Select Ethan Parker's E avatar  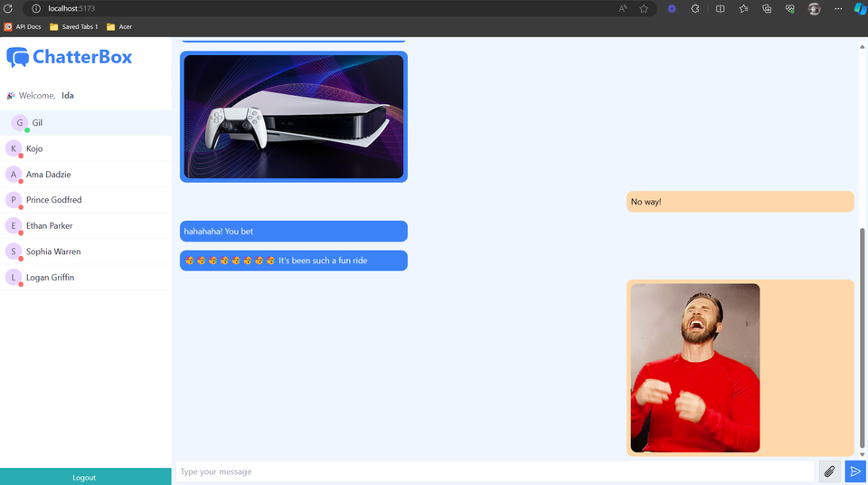tap(14, 225)
